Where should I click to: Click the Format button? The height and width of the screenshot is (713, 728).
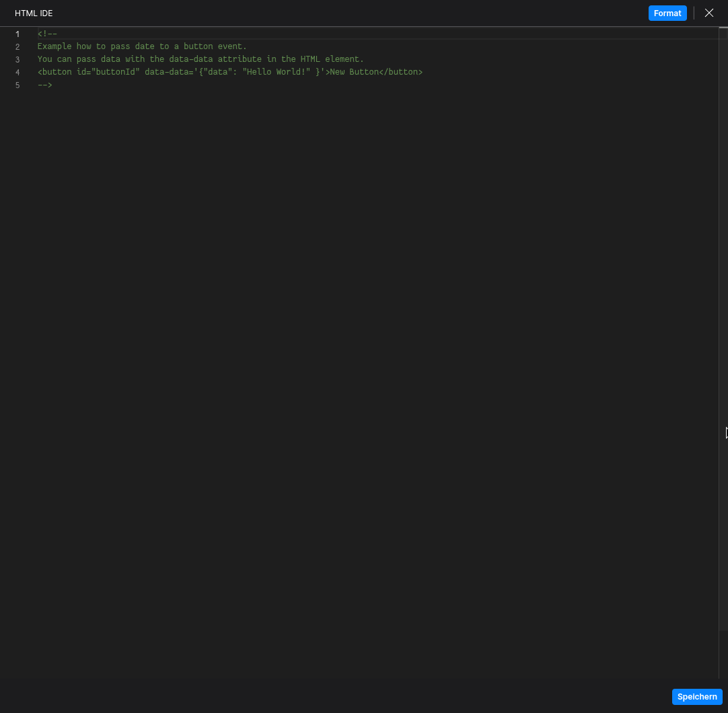point(667,13)
